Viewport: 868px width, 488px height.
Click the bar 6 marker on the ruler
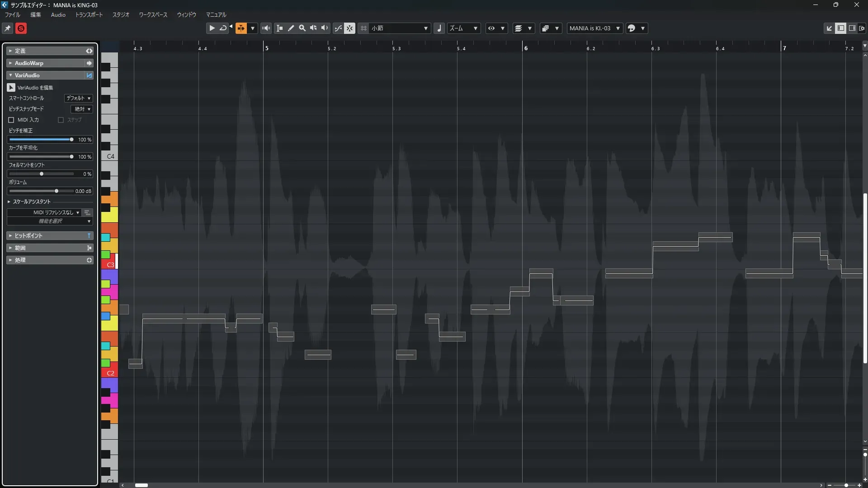tap(525, 48)
